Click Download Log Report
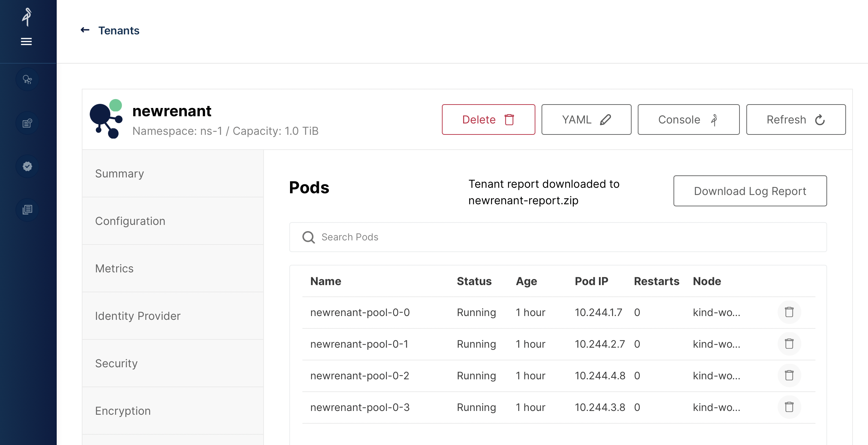The width and height of the screenshot is (868, 445). 750,191
